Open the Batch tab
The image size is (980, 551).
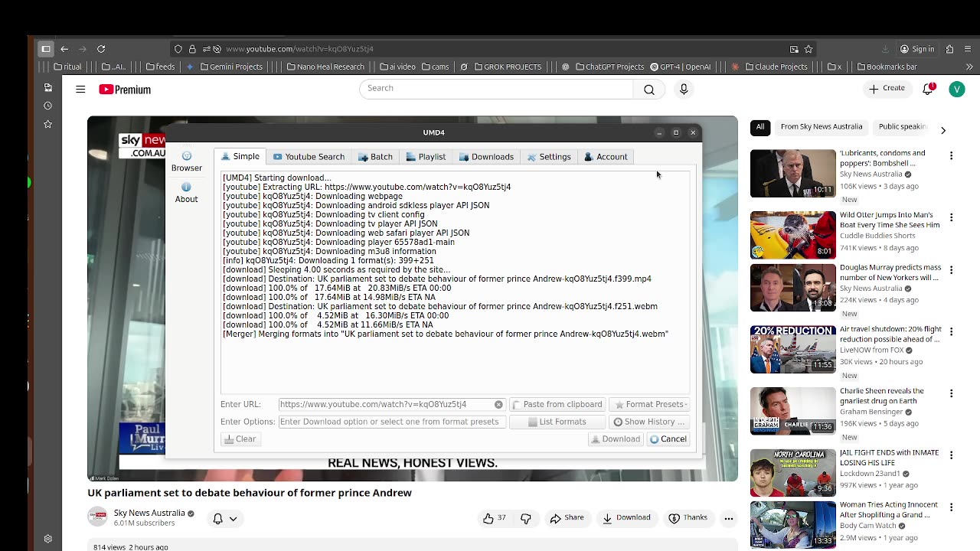[x=375, y=156]
